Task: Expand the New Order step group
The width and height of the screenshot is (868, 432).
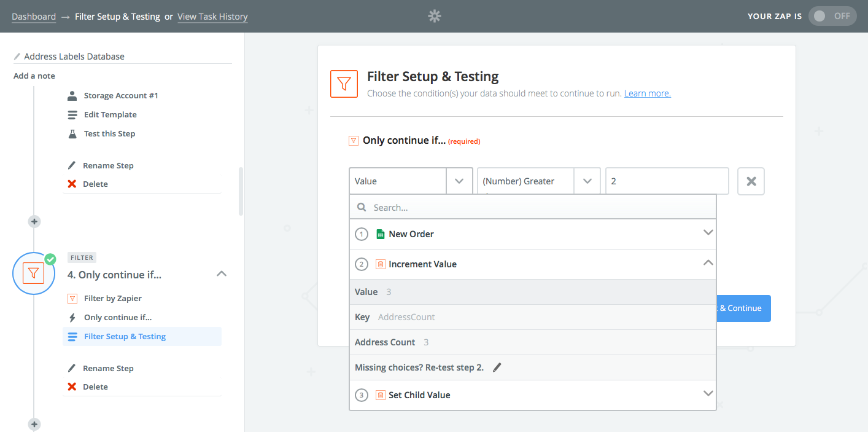Action: [533, 234]
